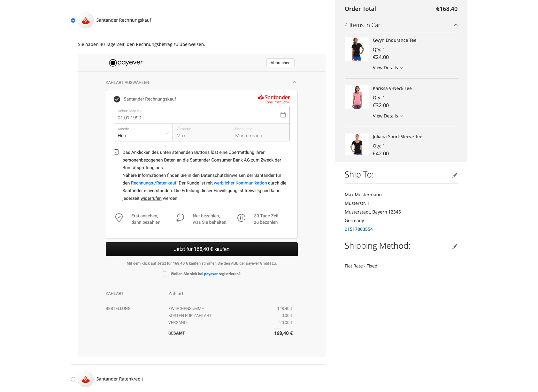
Task: Edit the Ship To address pencil icon
Action: [455, 175]
